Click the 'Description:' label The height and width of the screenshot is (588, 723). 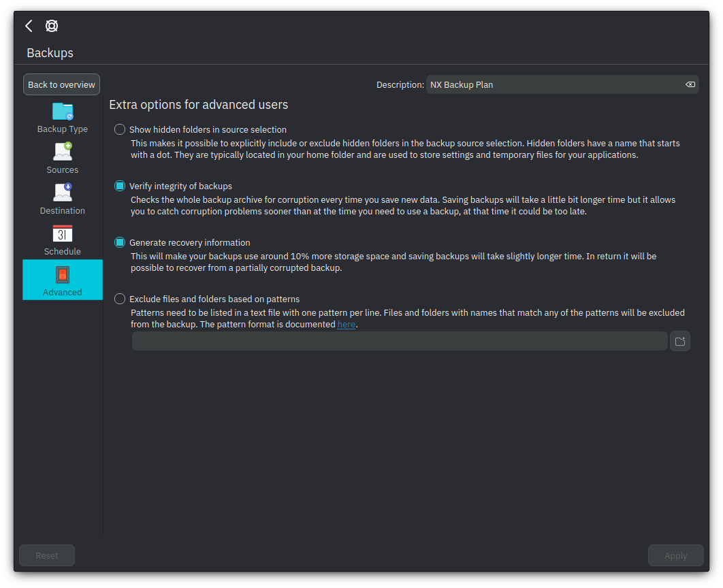coord(400,85)
